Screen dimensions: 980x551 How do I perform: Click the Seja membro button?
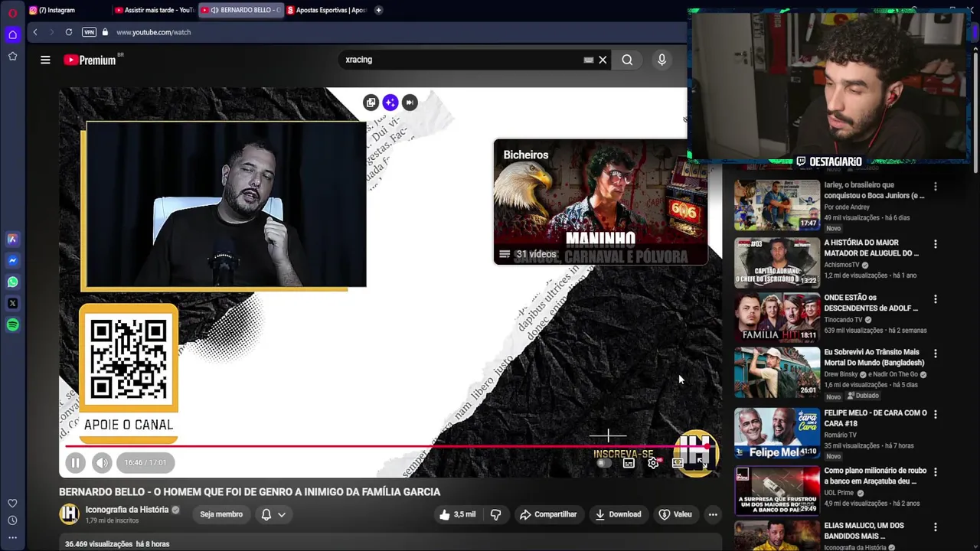[x=221, y=514]
